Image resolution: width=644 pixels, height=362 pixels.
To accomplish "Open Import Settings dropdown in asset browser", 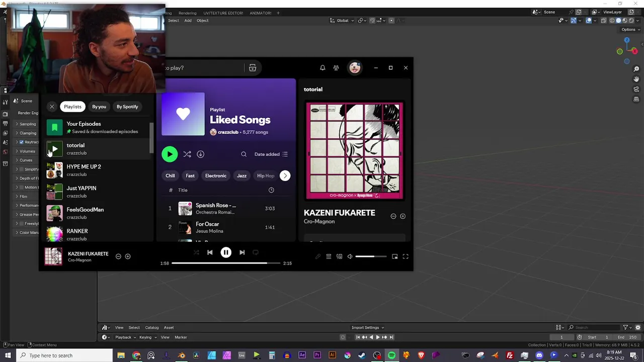I will 367,328.
